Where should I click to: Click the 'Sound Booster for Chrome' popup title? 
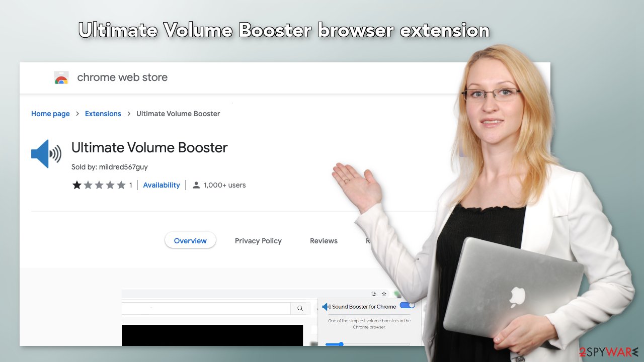coord(364,307)
